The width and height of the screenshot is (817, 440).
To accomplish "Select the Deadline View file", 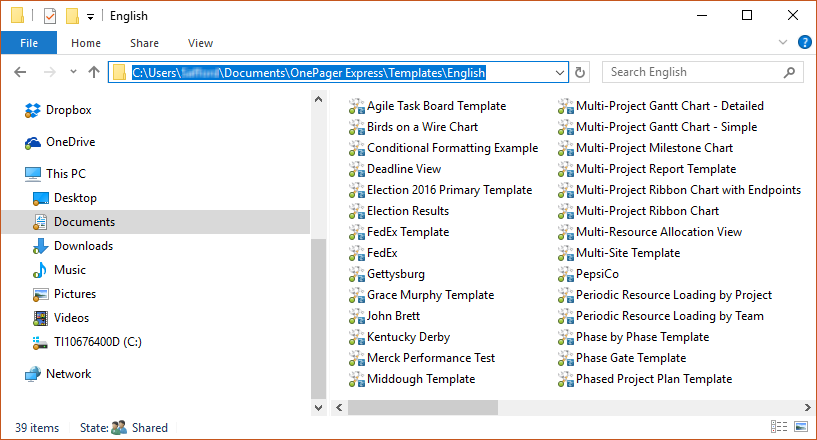I will 395,169.
